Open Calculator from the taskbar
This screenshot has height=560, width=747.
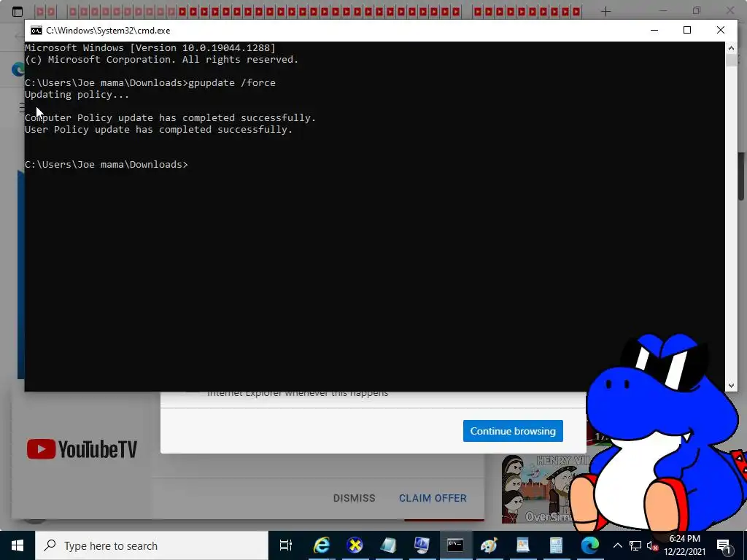tap(556, 545)
